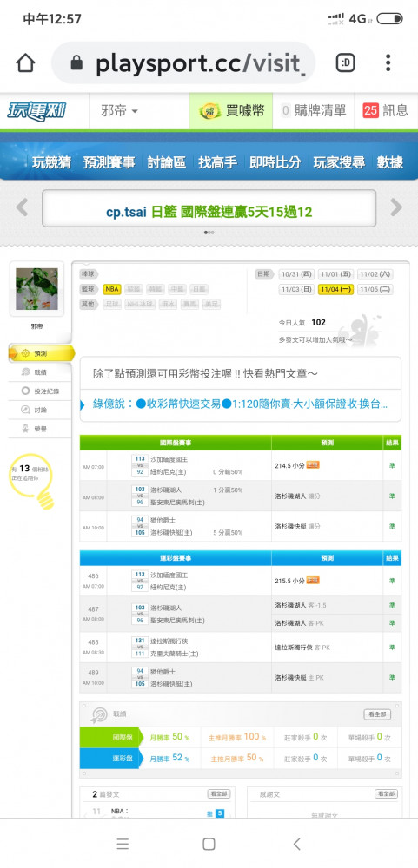Open 預測 tab in left sidebar
This screenshot has height=868, width=418.
pyautogui.click(x=41, y=353)
